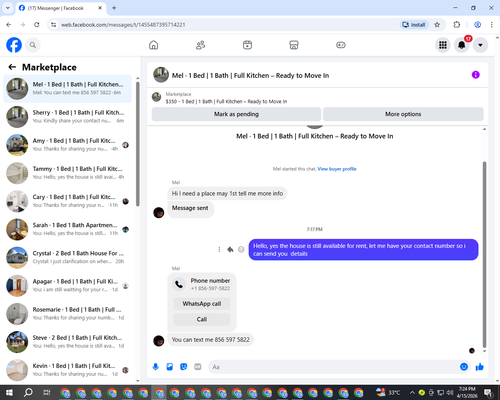Open the Friends tab icon
The image size is (500, 400).
(200, 45)
